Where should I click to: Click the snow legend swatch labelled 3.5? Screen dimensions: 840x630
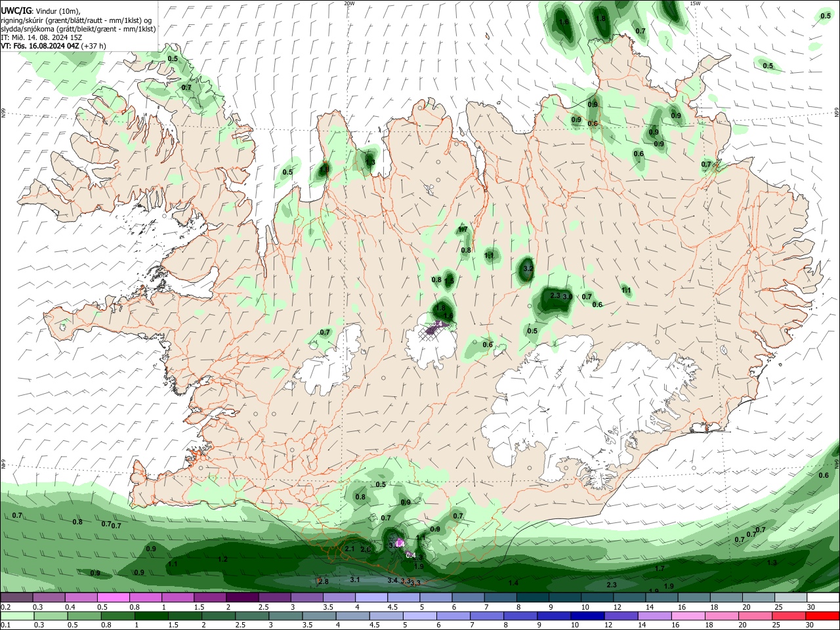340,597
